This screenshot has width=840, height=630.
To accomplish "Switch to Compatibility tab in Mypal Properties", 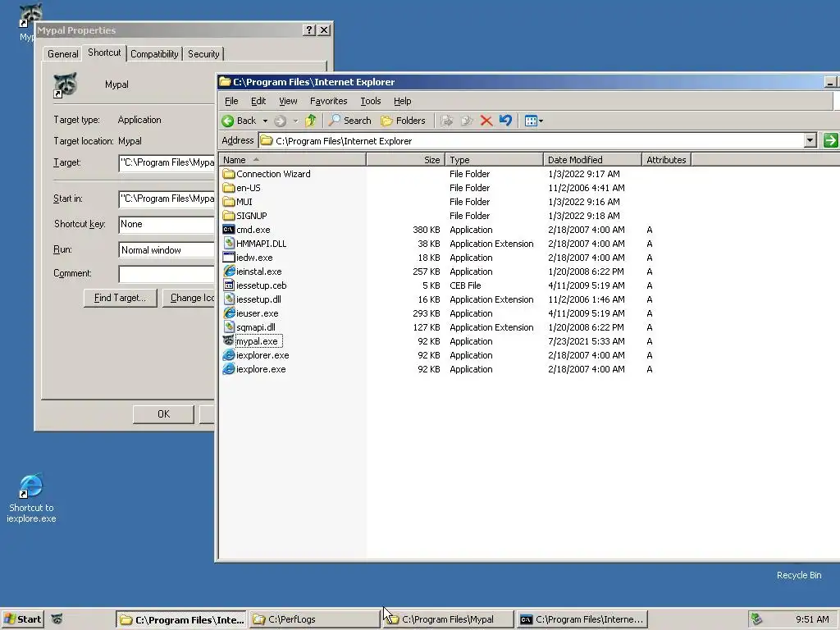I will click(154, 54).
